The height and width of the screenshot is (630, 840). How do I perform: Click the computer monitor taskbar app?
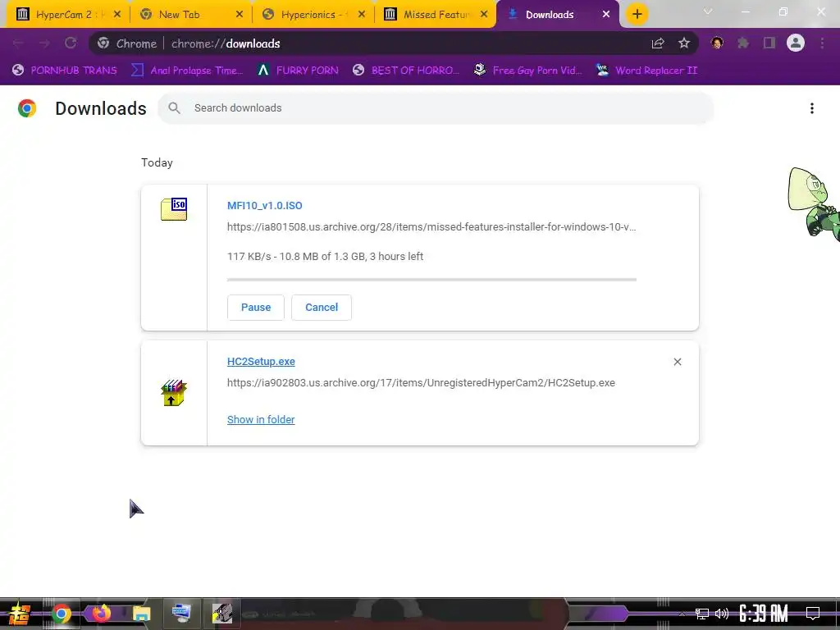181,614
